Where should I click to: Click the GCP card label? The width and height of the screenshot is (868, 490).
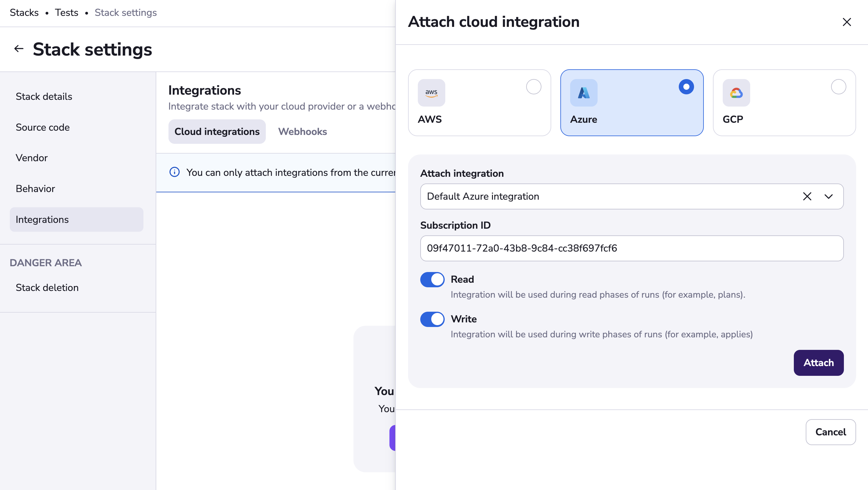pyautogui.click(x=732, y=119)
